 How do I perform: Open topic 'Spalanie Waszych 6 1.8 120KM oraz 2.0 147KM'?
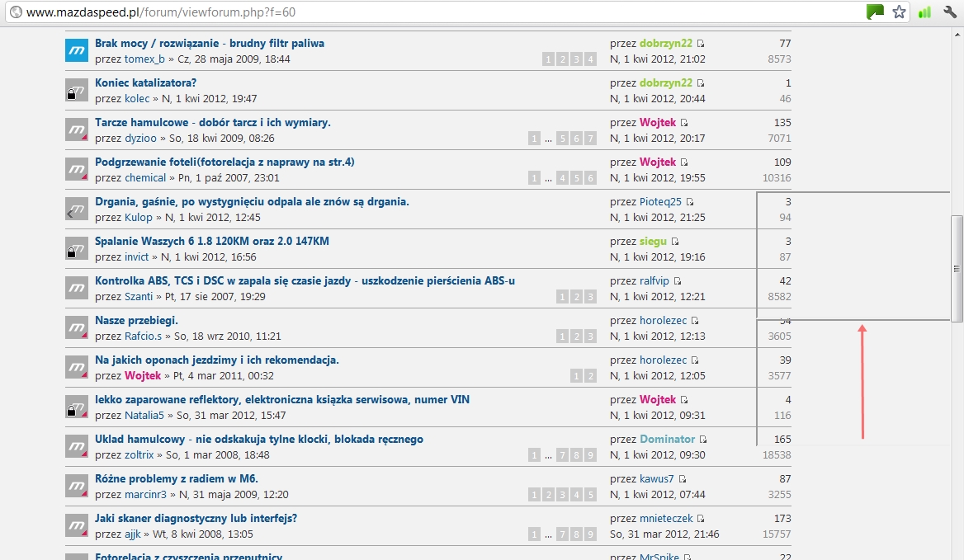(211, 241)
